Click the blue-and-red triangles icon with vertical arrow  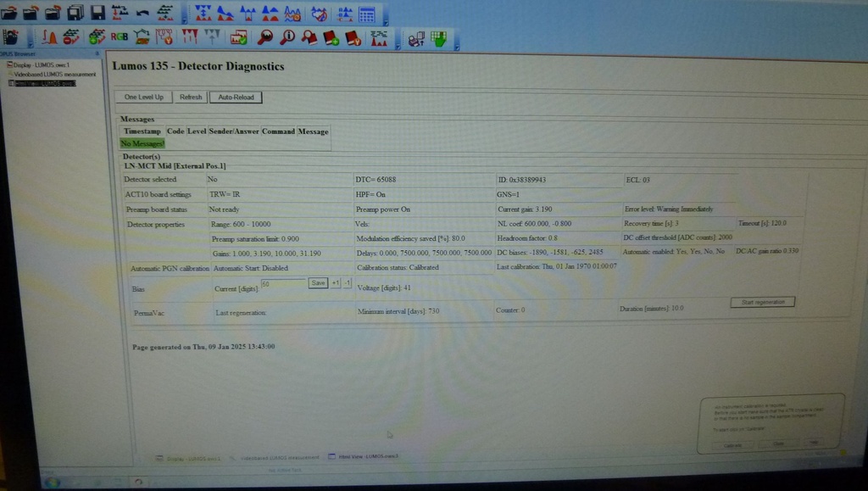(203, 14)
